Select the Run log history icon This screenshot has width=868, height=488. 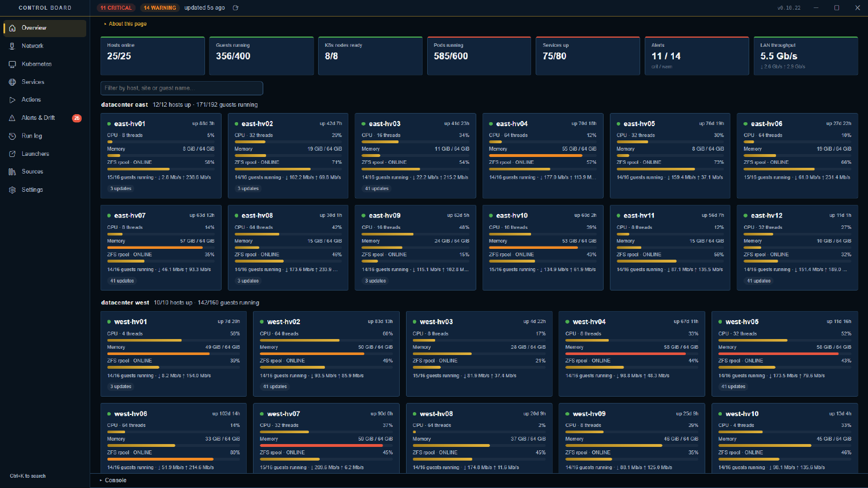(x=12, y=136)
